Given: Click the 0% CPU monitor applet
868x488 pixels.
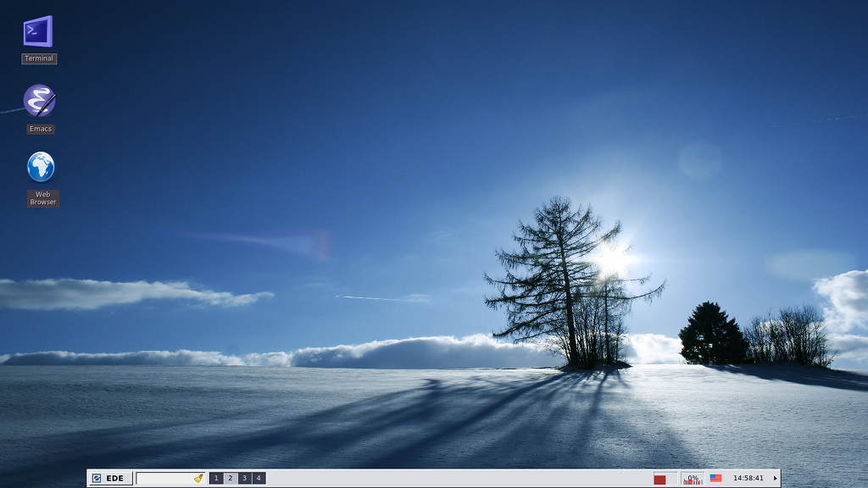Looking at the screenshot, I should [693, 479].
